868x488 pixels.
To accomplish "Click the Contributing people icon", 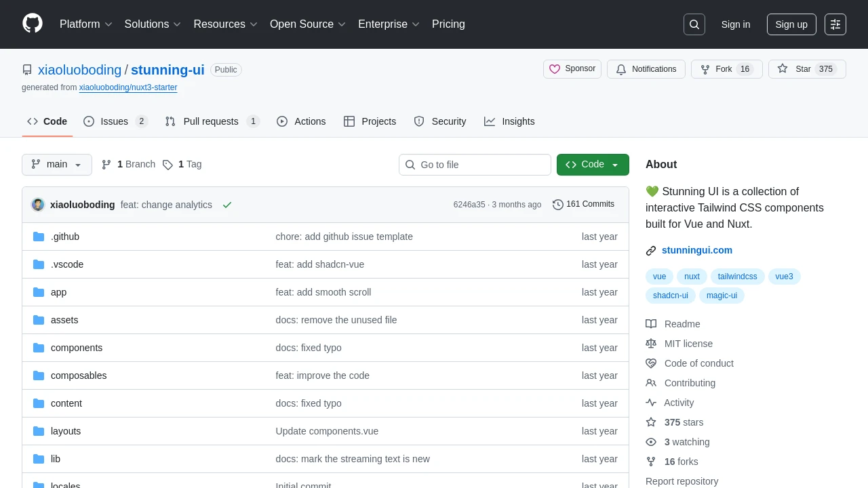I will click(x=651, y=383).
